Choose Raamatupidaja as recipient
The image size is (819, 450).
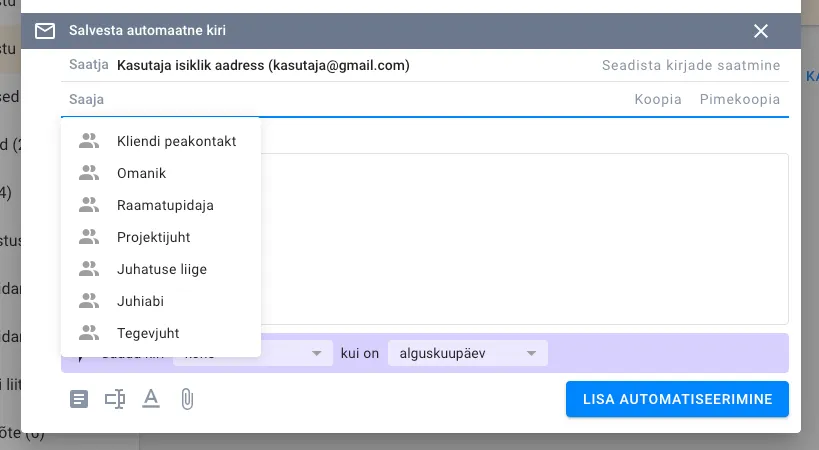(165, 205)
